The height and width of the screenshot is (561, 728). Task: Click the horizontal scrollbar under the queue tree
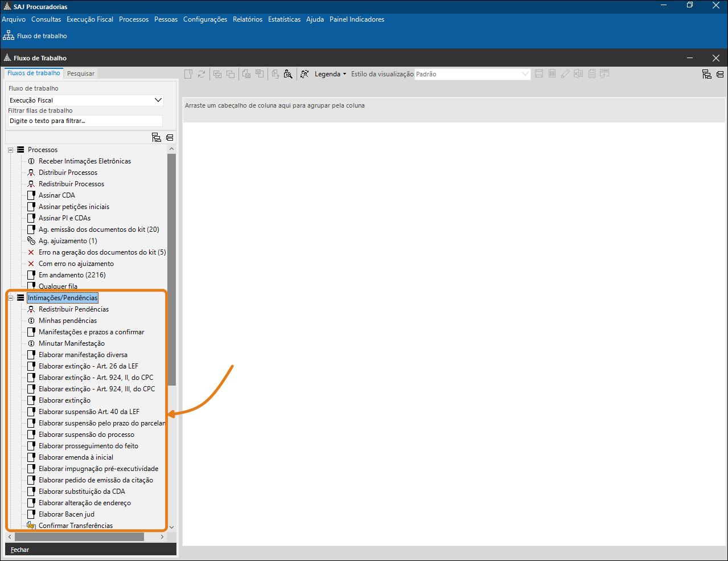tap(80, 537)
